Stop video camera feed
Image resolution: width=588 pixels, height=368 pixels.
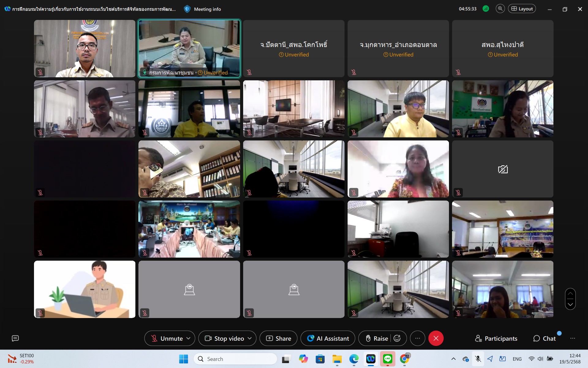pyautogui.click(x=224, y=338)
